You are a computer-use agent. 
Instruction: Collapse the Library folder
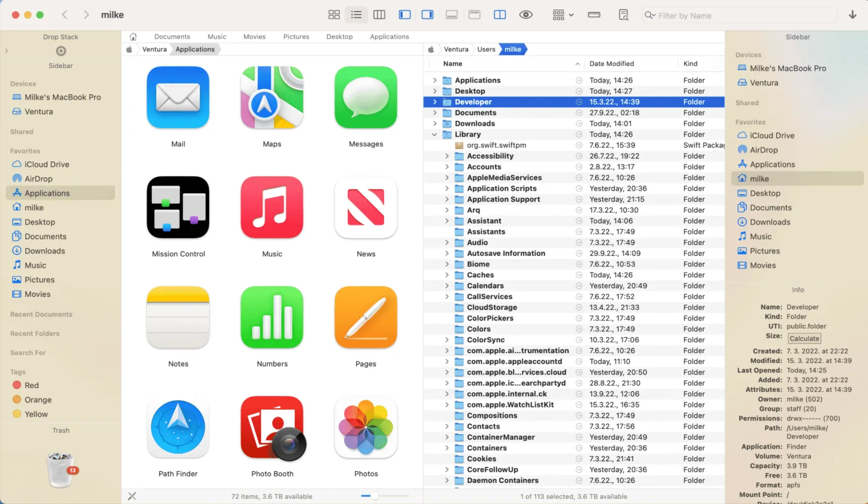coord(435,135)
